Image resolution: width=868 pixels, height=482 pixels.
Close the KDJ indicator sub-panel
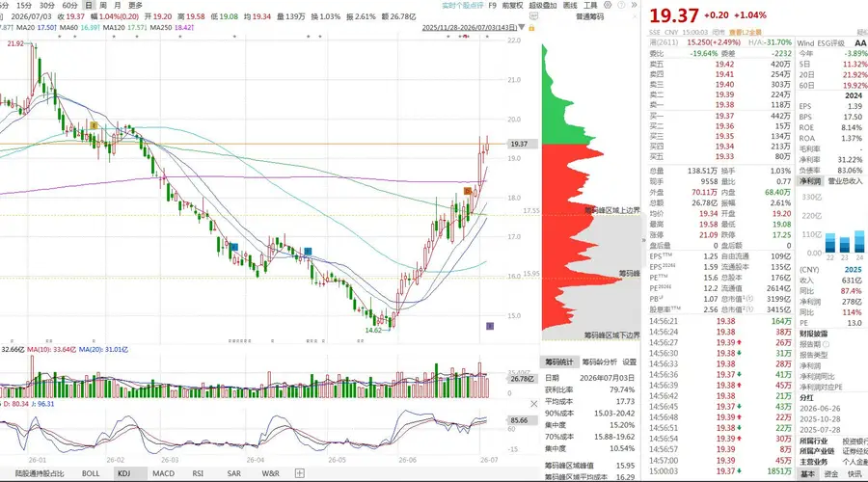pyautogui.click(x=533, y=404)
